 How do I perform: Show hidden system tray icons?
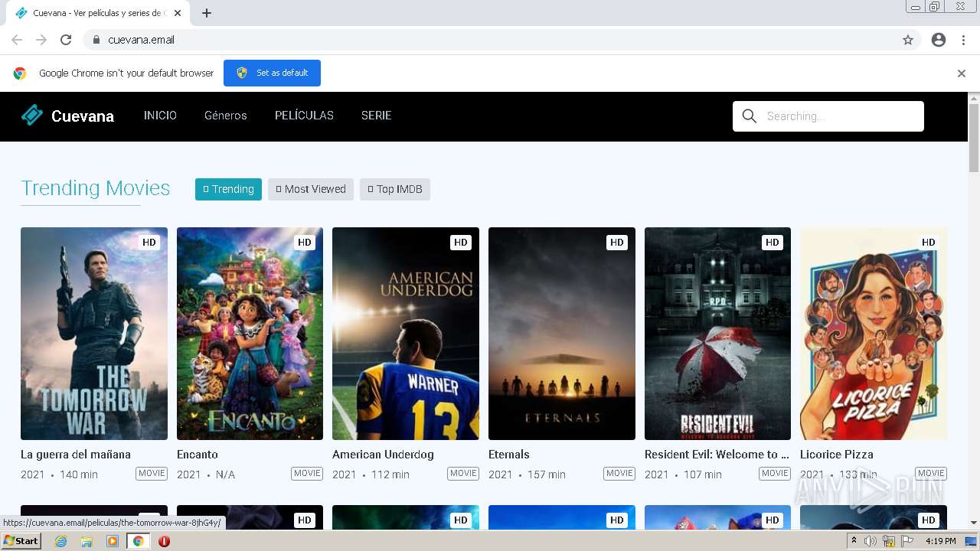coord(854,541)
